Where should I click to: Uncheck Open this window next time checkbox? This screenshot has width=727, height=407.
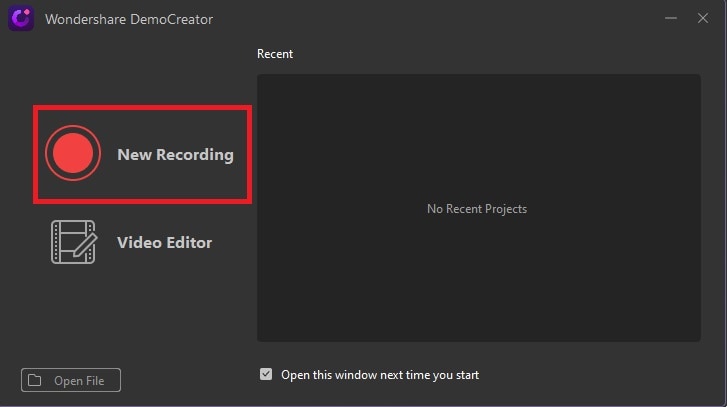(x=266, y=374)
